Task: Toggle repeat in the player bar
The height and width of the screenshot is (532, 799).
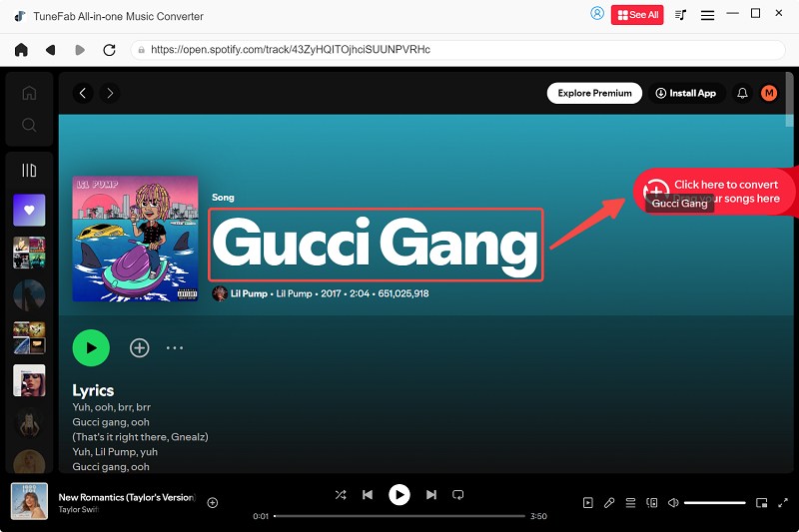Action: (458, 495)
